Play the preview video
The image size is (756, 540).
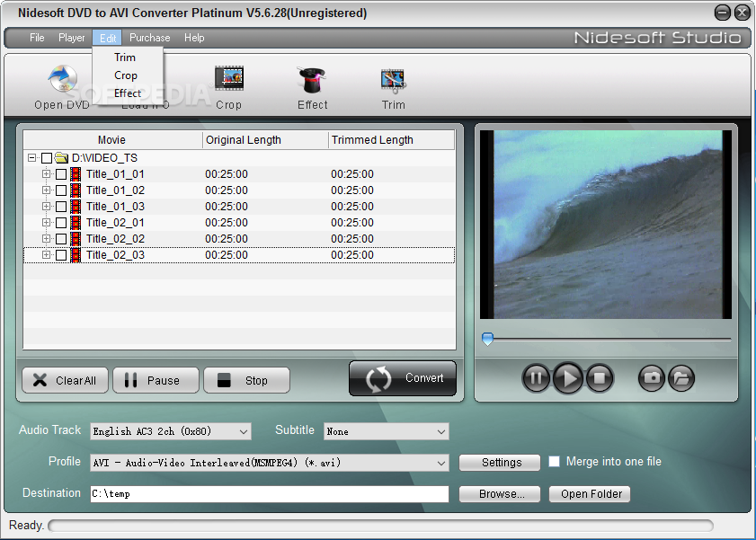(x=568, y=378)
